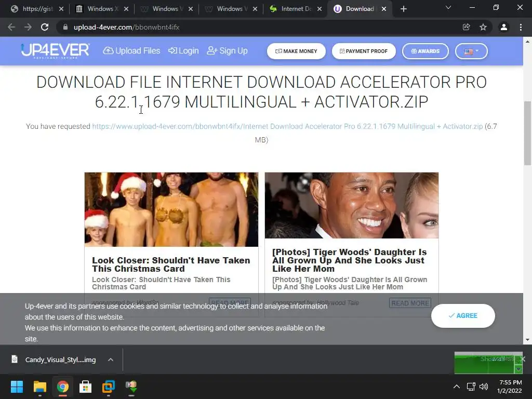Click the Tiger Woods' Daughter headline
Viewport: 532px width, 399px height.
(x=350, y=261)
